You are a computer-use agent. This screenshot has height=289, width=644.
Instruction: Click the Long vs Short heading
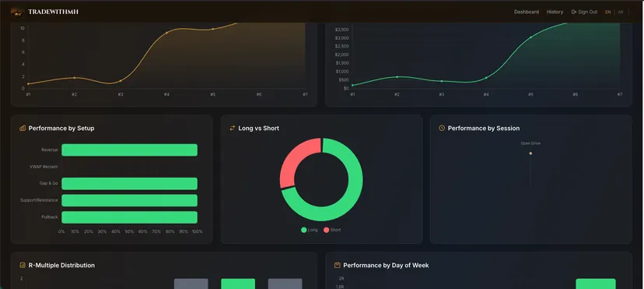point(259,129)
